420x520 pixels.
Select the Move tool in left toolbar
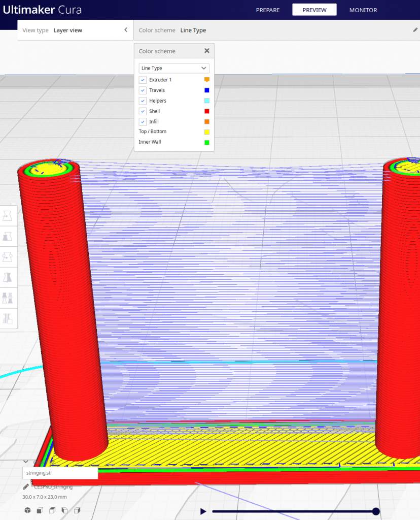point(8,215)
